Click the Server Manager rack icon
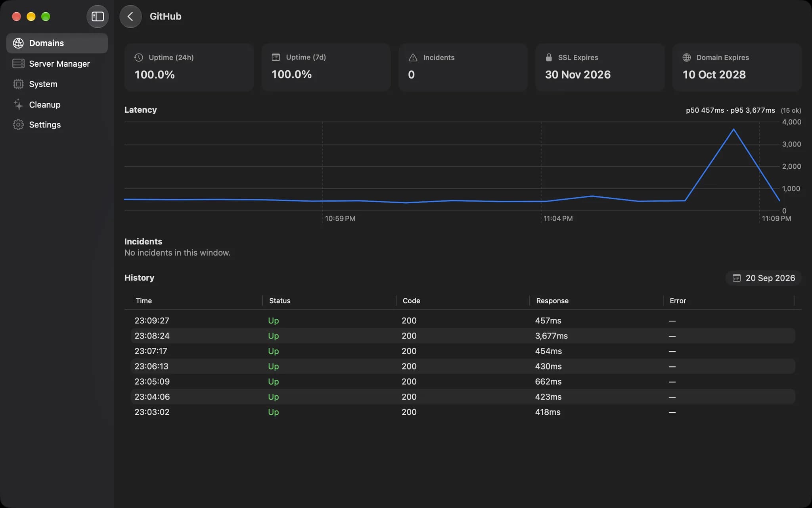This screenshot has height=508, width=812. click(18, 63)
